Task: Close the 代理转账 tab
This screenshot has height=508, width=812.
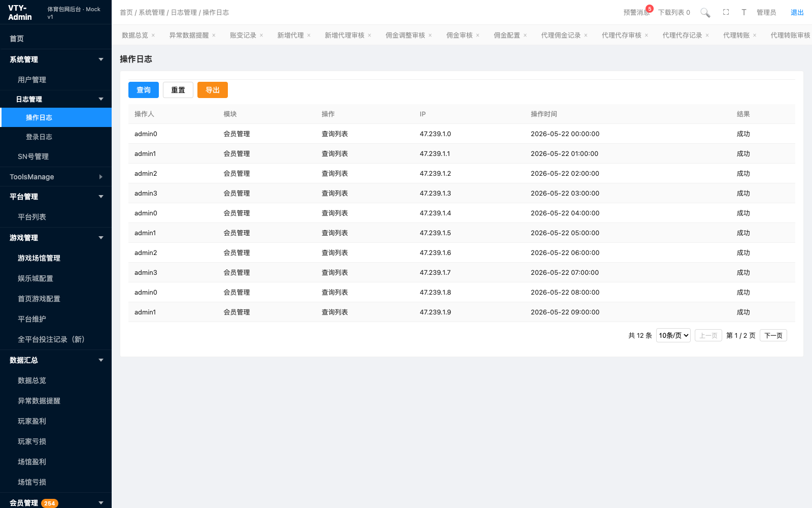Action: (755, 36)
